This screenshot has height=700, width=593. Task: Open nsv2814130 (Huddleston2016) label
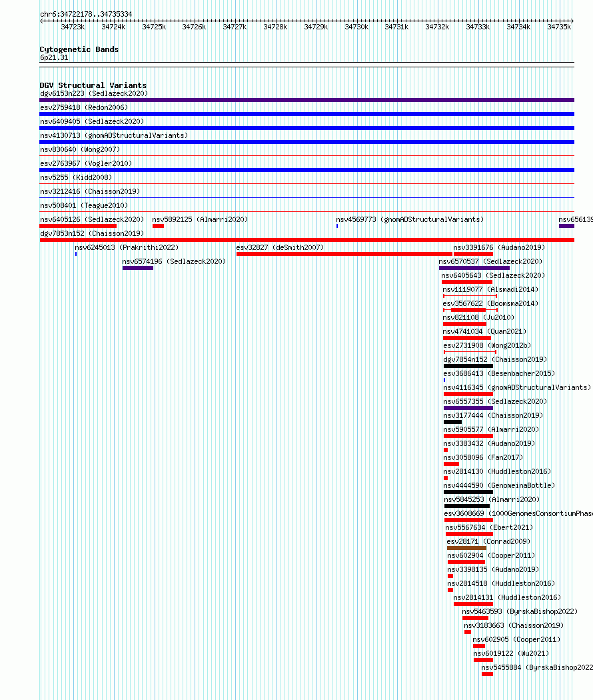click(x=497, y=471)
